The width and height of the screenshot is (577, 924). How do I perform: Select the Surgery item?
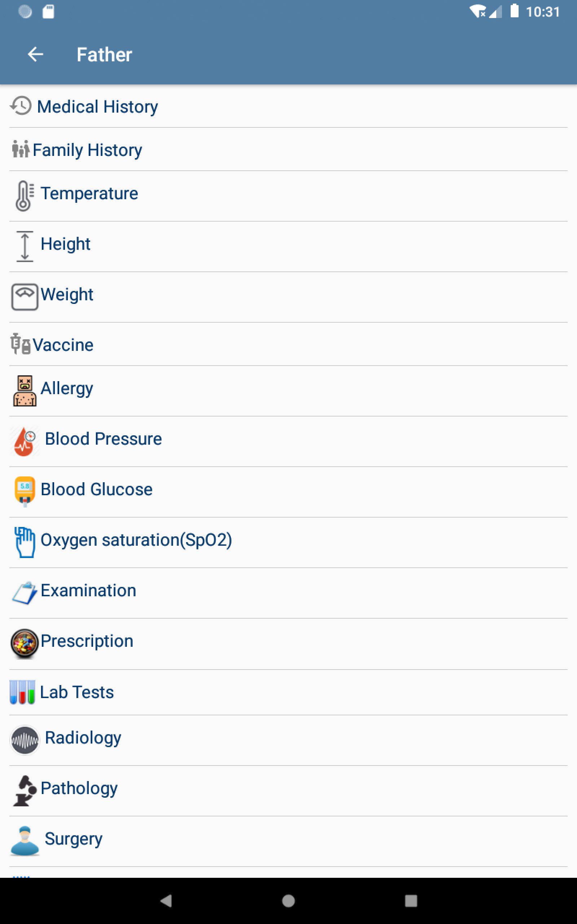[x=73, y=839]
